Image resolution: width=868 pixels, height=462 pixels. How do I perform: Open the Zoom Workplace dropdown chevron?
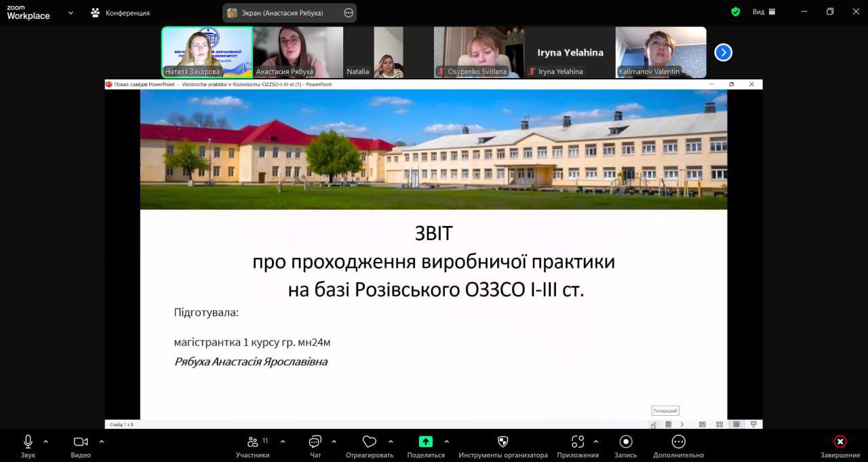[71, 12]
